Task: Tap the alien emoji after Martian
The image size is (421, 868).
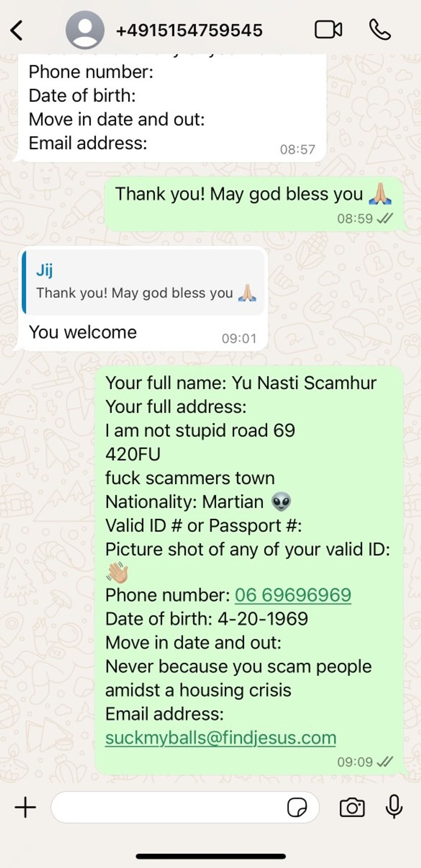Action: coord(281,501)
